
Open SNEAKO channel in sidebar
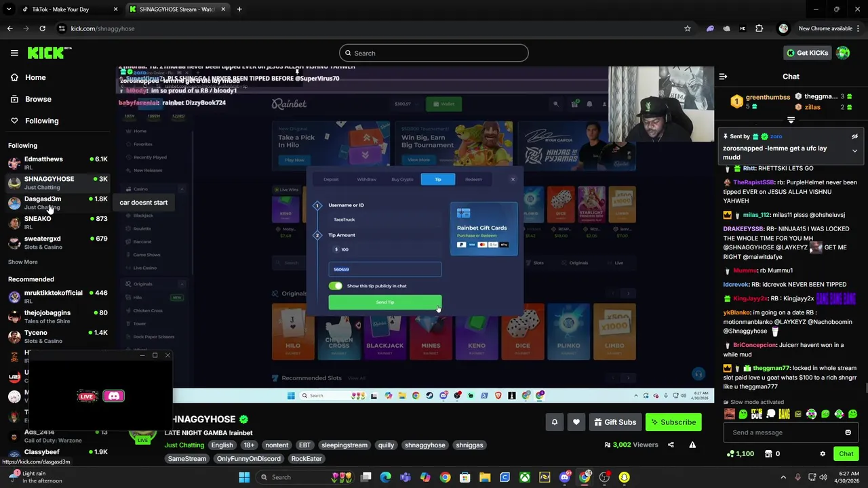[x=58, y=222]
